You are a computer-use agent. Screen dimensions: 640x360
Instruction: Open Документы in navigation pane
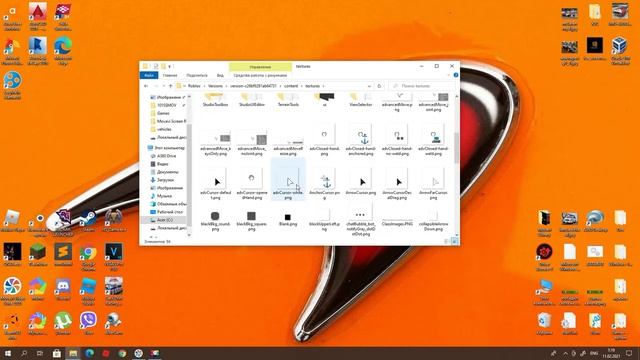[x=167, y=172]
